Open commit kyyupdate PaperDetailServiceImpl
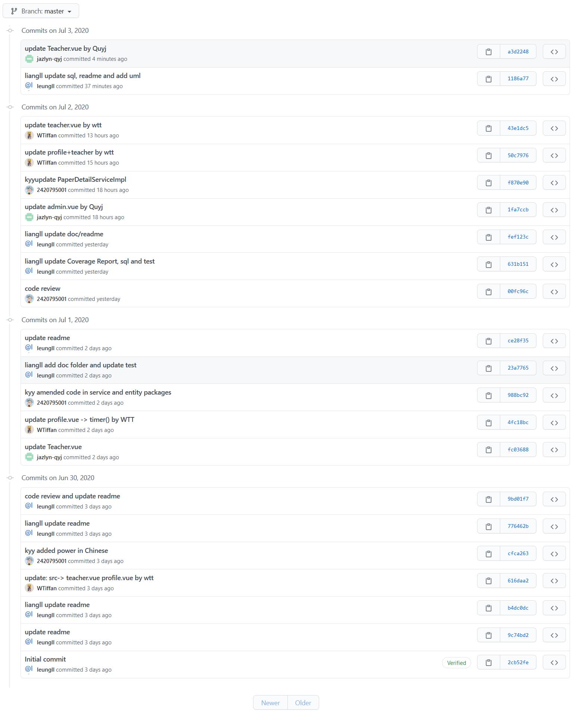Screen dimensions: 576x728 tap(75, 179)
